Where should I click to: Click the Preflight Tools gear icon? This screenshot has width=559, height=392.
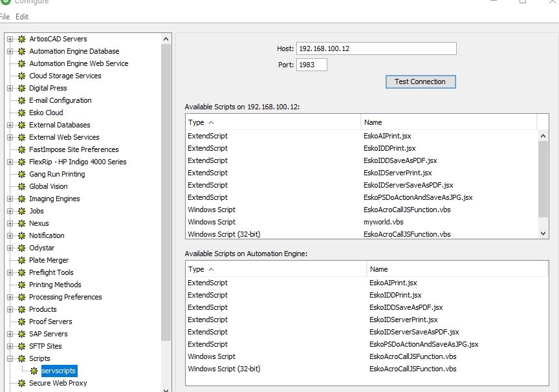coord(22,272)
